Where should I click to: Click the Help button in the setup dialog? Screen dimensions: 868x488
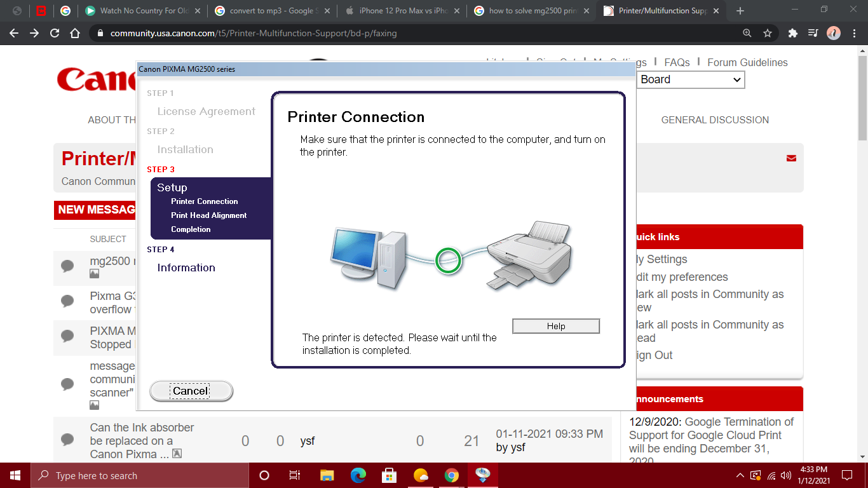555,326
